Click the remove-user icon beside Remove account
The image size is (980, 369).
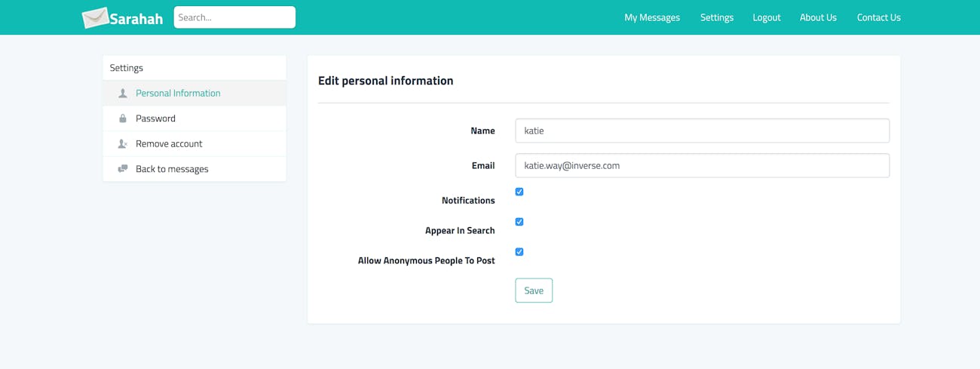pos(123,143)
